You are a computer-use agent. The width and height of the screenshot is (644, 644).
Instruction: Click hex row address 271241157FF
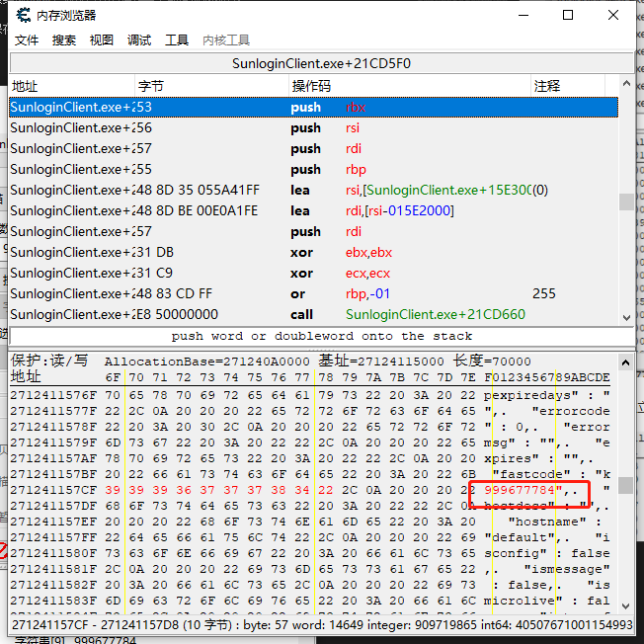(53, 537)
